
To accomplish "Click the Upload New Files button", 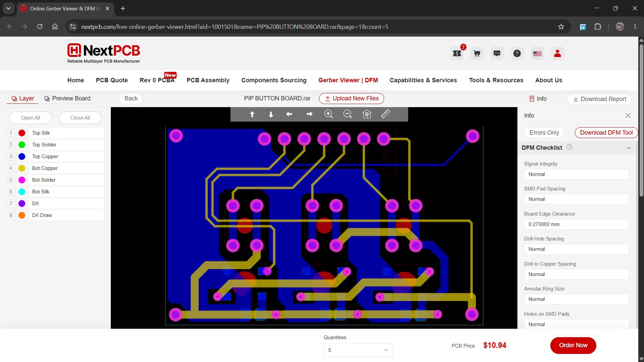I will pos(351,98).
